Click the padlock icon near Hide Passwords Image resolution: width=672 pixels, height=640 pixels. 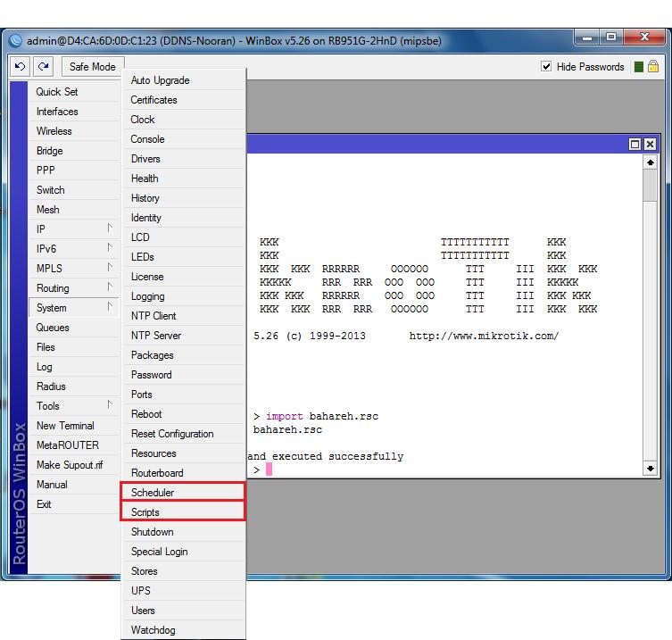[x=653, y=66]
